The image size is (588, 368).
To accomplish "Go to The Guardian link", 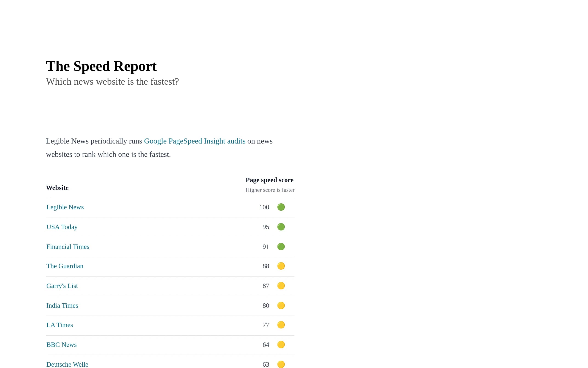I will [x=65, y=266].
